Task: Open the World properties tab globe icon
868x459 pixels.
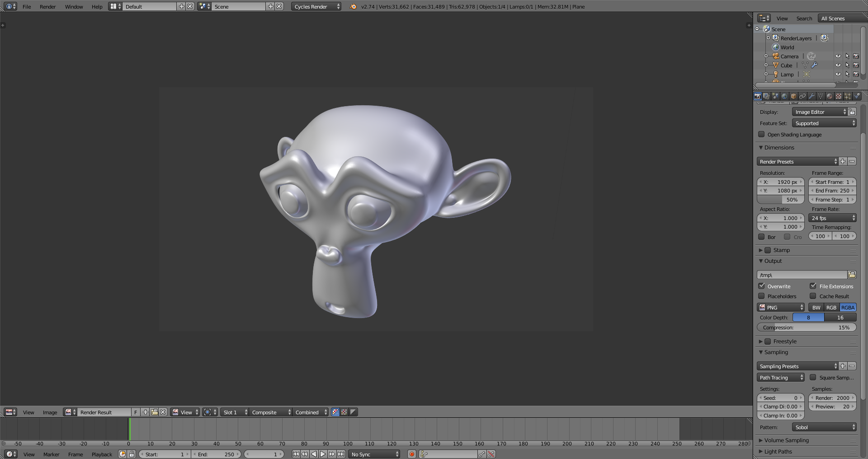Action: pyautogui.click(x=784, y=96)
